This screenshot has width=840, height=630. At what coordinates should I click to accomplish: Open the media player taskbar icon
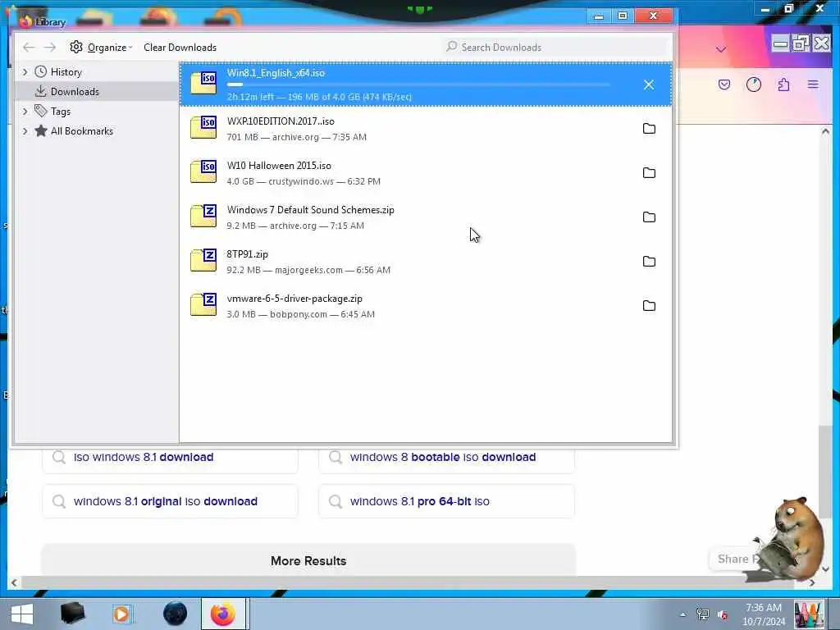tap(121, 614)
